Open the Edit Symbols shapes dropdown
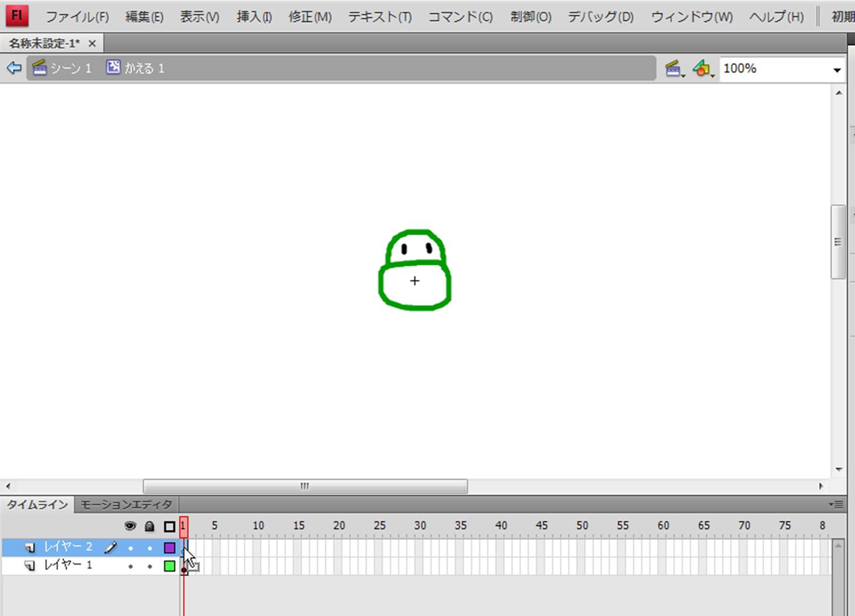This screenshot has width=855, height=616. tap(703, 69)
